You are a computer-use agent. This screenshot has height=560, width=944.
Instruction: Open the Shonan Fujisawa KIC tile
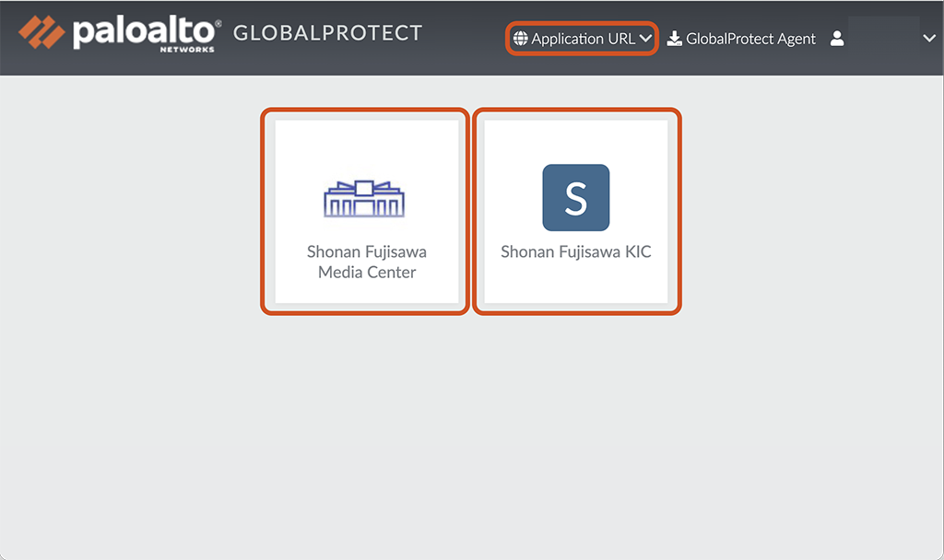[576, 212]
